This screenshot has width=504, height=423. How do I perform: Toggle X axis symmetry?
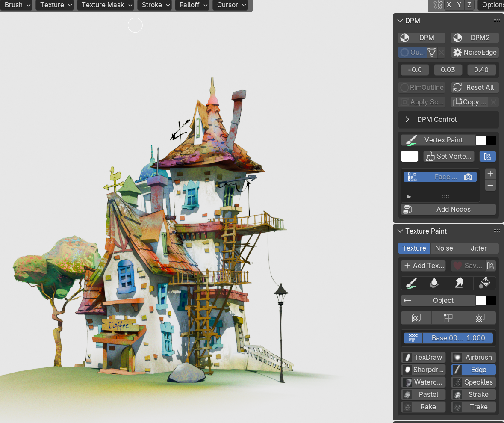point(449,5)
